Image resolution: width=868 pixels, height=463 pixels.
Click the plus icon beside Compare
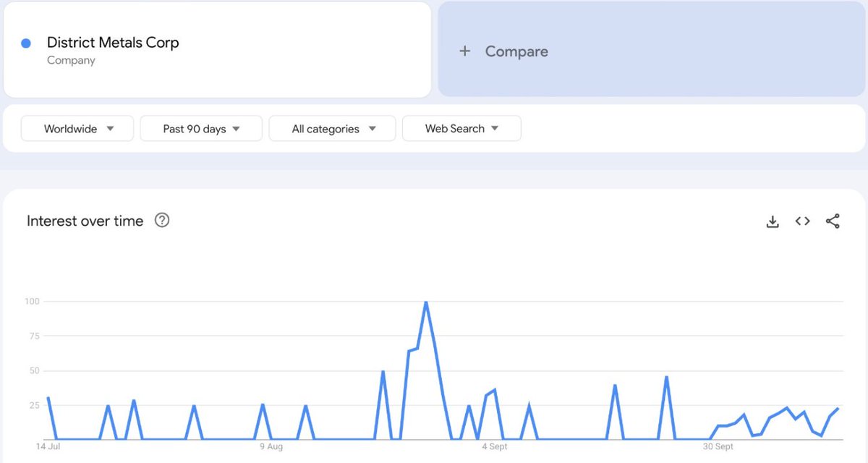(x=465, y=51)
